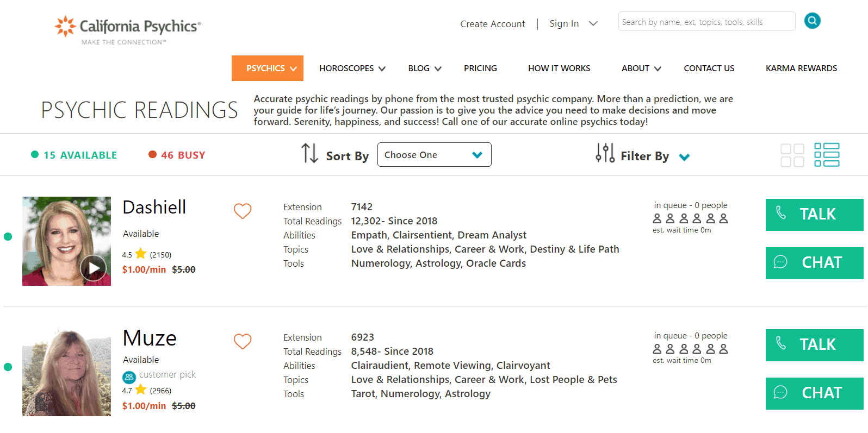The width and height of the screenshot is (868, 433).
Task: Click '8,548- Since 2018' readings text
Action: coord(392,352)
